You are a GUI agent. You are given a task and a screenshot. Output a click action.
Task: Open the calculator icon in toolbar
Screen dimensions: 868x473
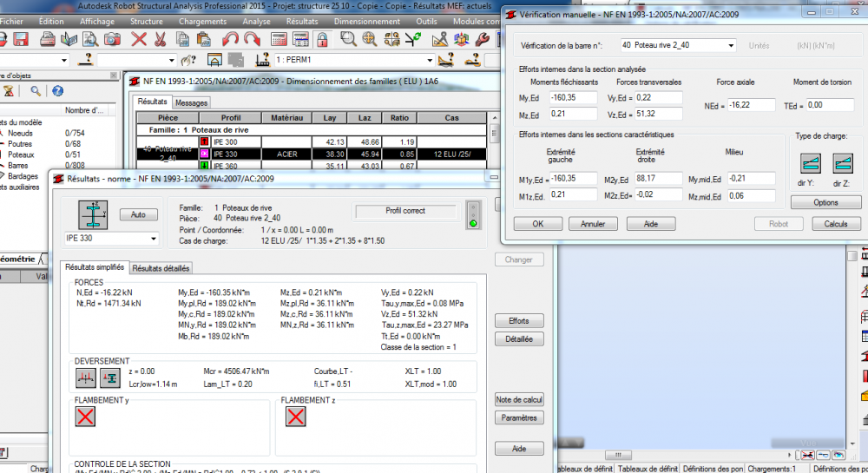click(x=279, y=39)
